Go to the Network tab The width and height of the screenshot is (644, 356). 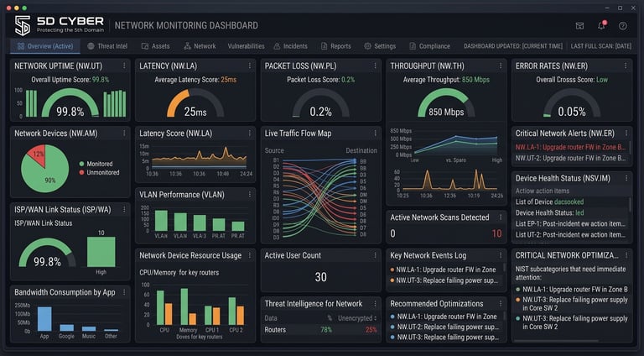[x=200, y=46]
